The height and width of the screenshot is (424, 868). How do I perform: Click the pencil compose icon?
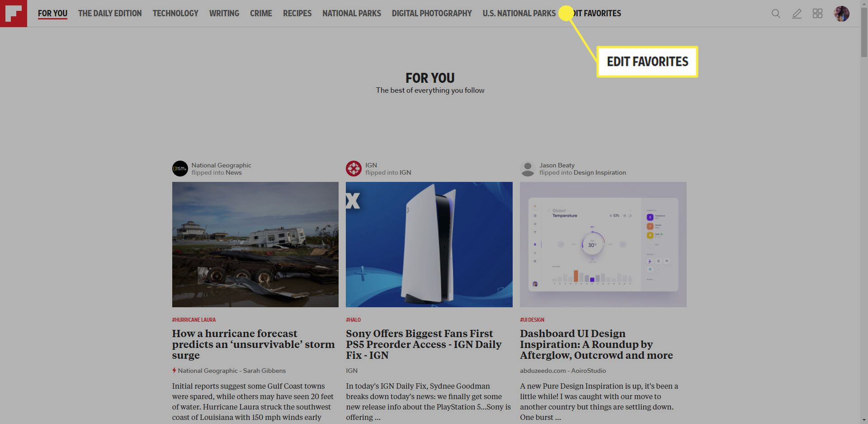797,14
